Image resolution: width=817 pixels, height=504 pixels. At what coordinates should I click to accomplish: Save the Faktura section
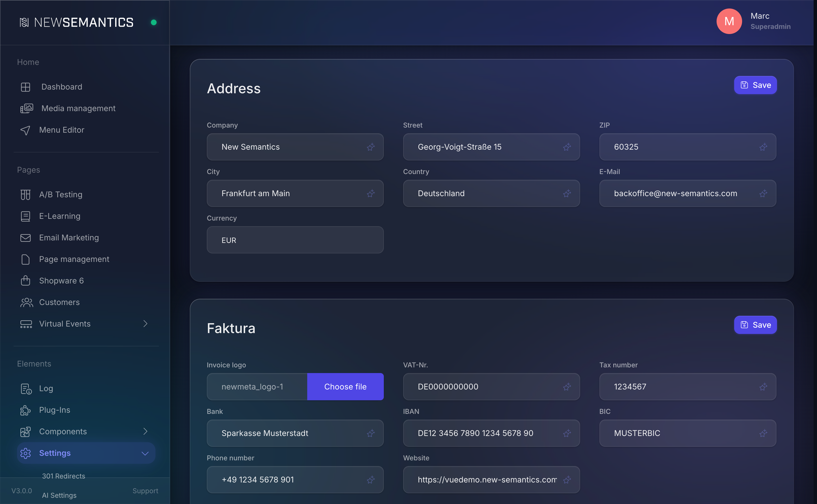(x=755, y=325)
